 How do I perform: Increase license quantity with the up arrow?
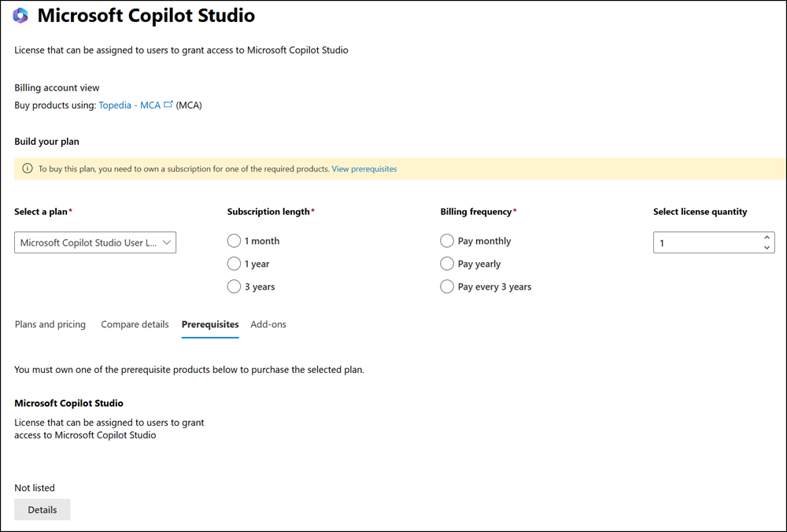click(767, 238)
